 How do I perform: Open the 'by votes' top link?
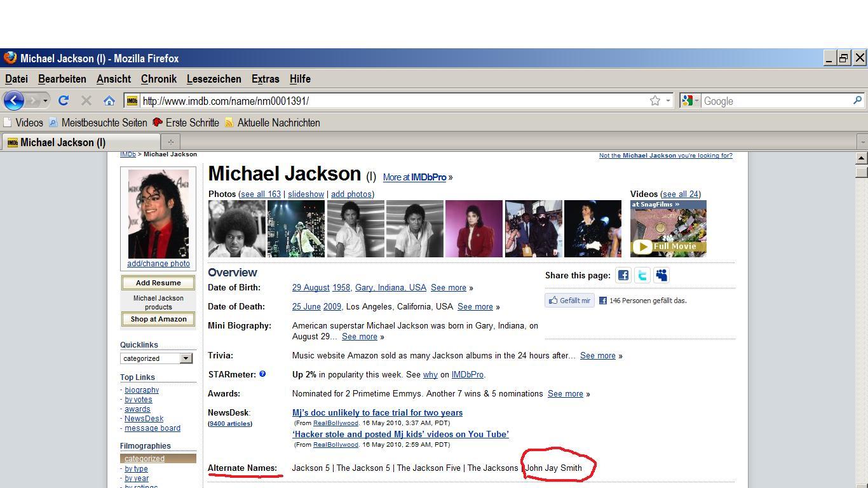point(139,400)
